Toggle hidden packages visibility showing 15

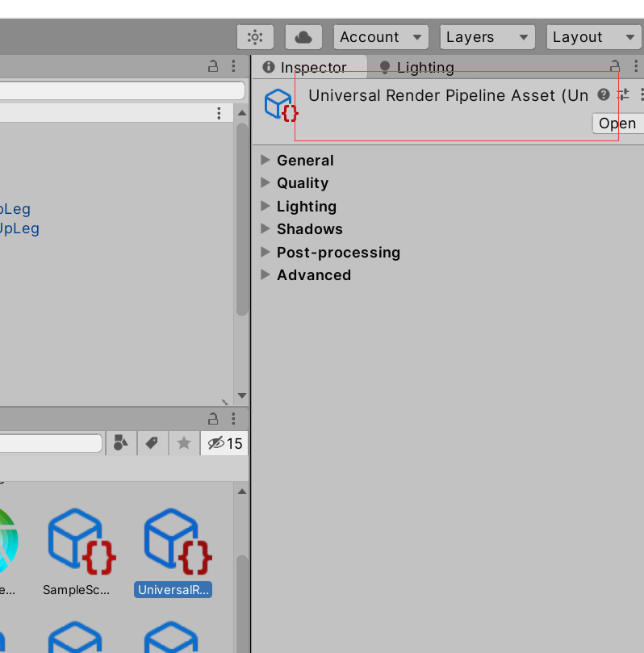[x=225, y=443]
